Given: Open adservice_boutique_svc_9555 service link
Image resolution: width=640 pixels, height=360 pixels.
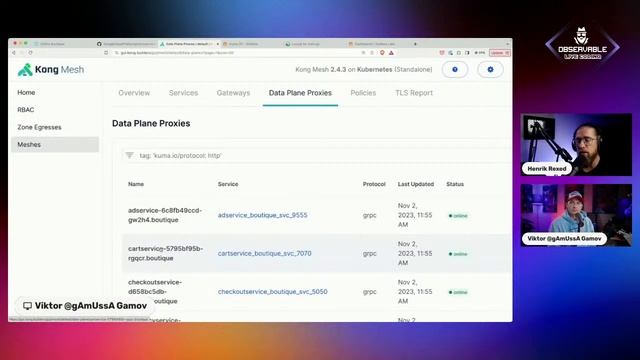Looking at the screenshot, I should point(262,215).
